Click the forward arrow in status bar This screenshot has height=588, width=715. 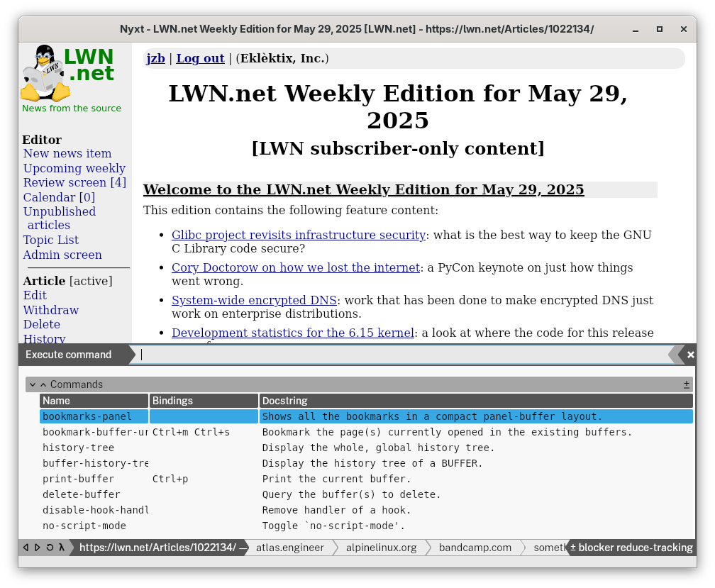pyautogui.click(x=37, y=548)
